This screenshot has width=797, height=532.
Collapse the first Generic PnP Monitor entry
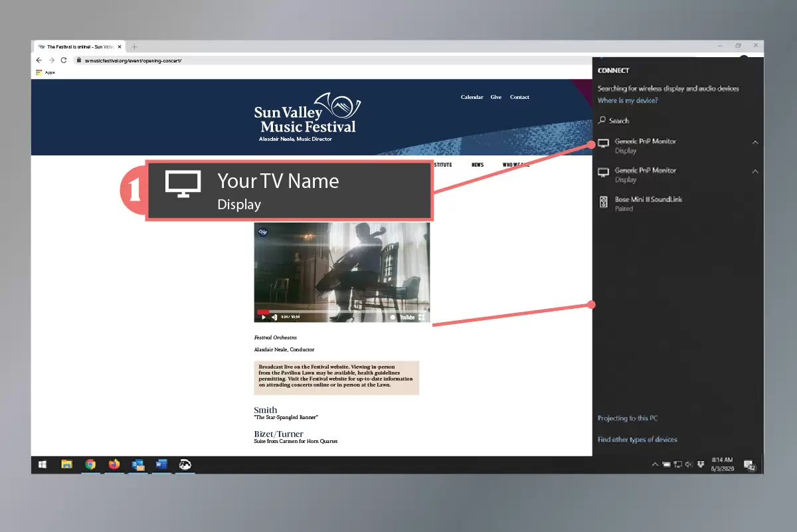pyautogui.click(x=754, y=142)
